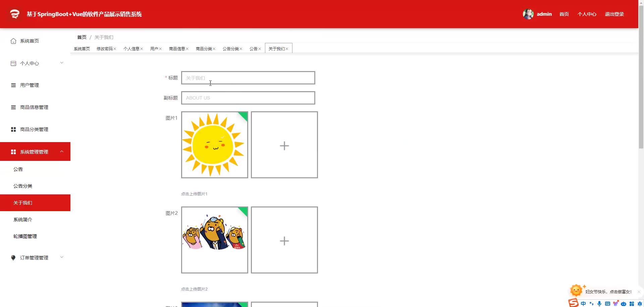This screenshot has width=644, height=307.
Task: Click the sun mascot in the popup
Action: pos(576,290)
